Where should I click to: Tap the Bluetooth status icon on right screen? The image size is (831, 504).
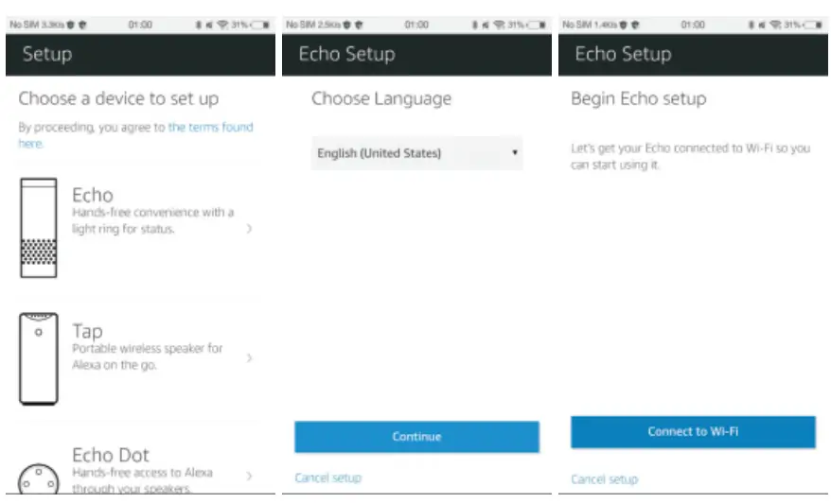750,25
